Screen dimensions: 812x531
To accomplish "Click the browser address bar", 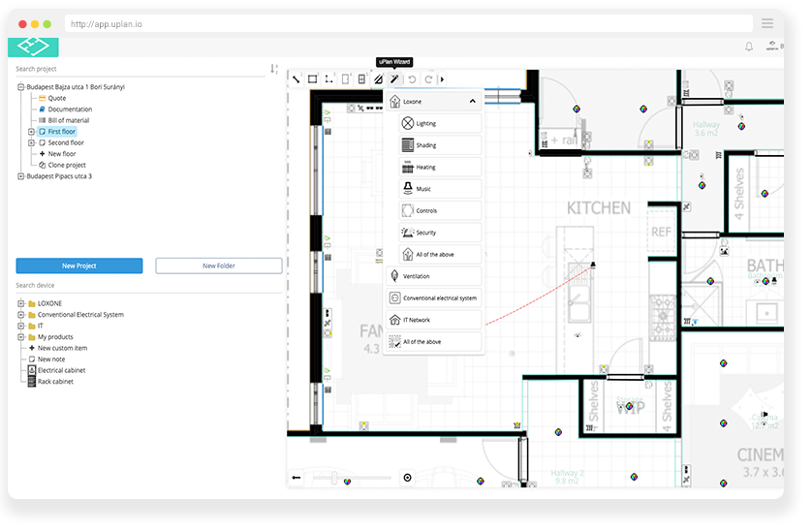I will [409, 24].
